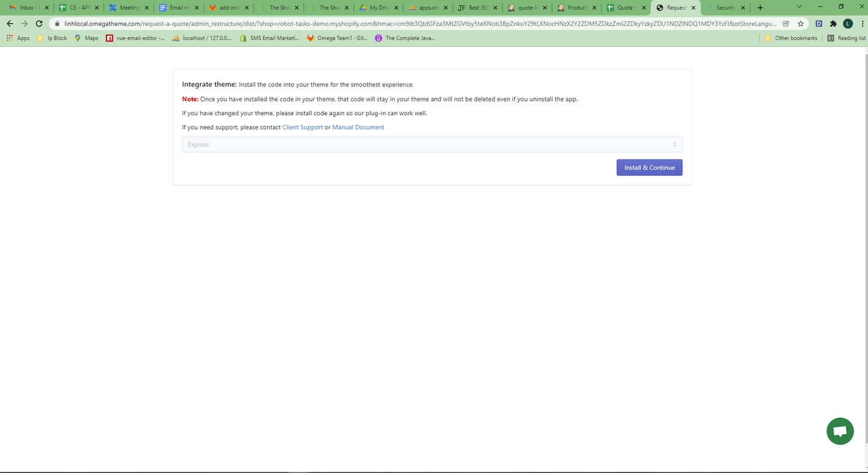Expand the Express theme dropdown
Viewport: 868px width, 473px height.
432,145
